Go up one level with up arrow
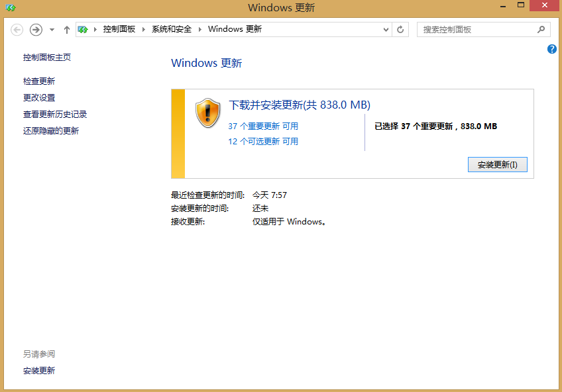 coord(67,30)
